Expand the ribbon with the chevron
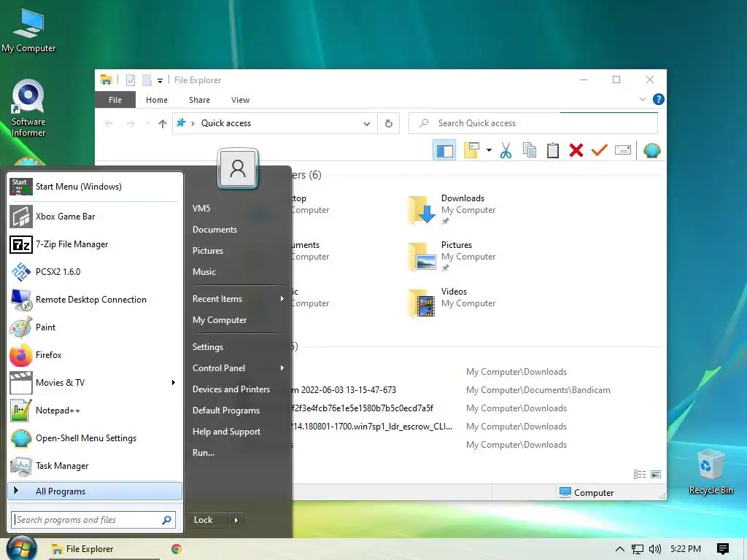The width and height of the screenshot is (747, 560). [642, 99]
